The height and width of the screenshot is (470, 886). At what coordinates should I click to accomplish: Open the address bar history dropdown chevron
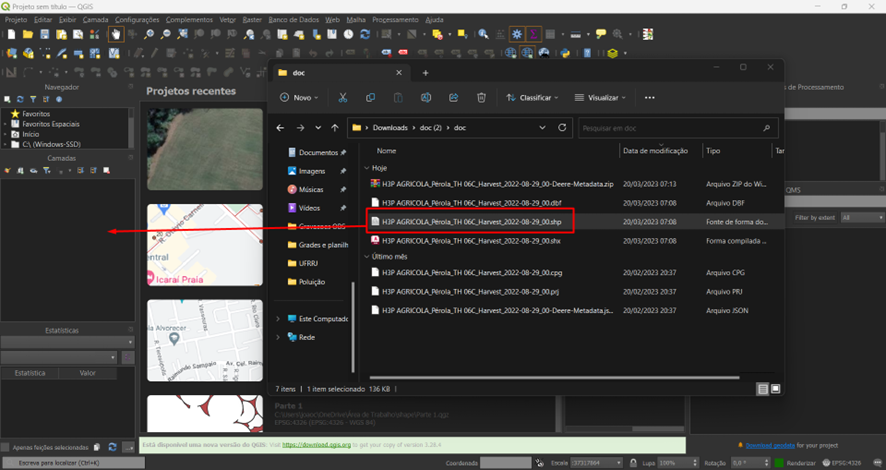[542, 128]
